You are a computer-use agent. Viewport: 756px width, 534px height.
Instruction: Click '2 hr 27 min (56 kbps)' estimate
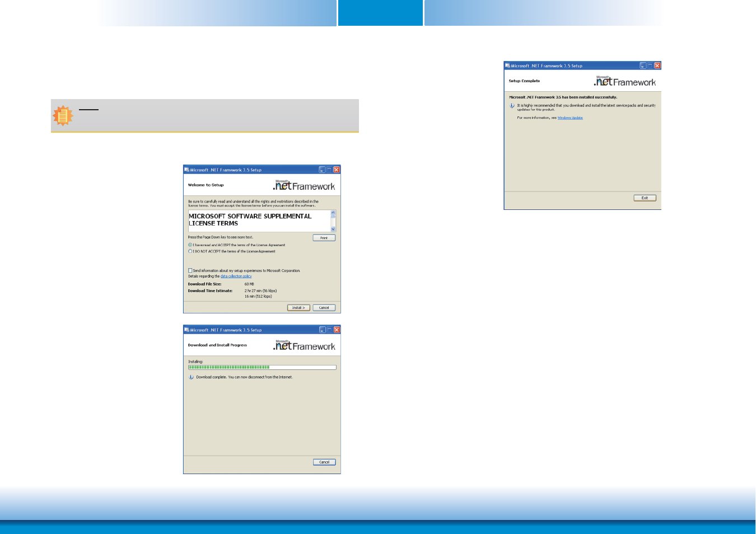[260, 291]
